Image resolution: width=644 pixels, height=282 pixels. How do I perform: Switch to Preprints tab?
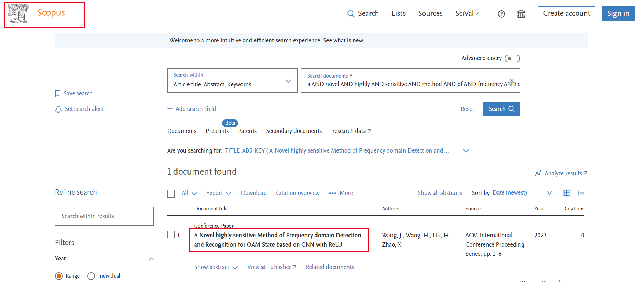tap(217, 131)
